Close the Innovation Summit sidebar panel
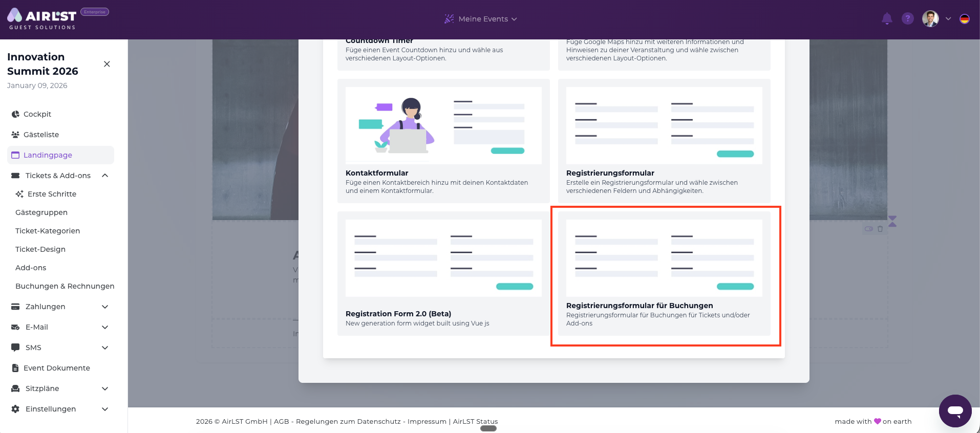980x433 pixels. coord(107,64)
